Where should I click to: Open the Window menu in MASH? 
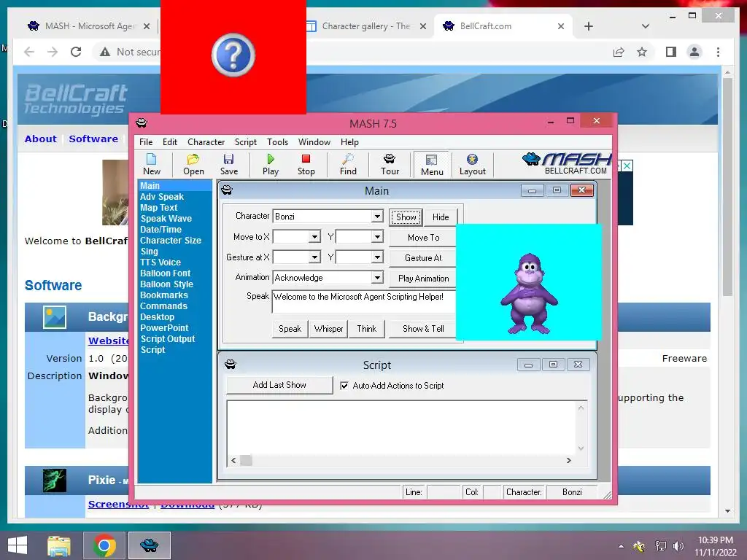point(314,142)
